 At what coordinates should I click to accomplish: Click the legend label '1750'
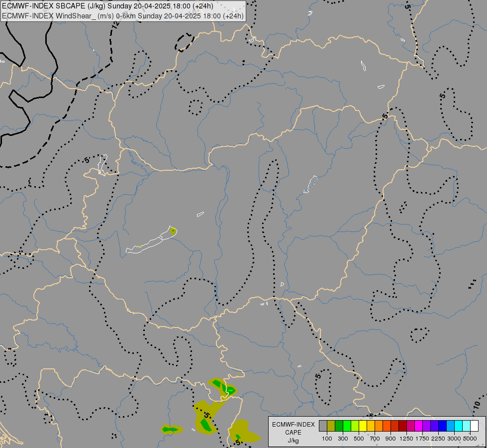pyautogui.click(x=422, y=439)
